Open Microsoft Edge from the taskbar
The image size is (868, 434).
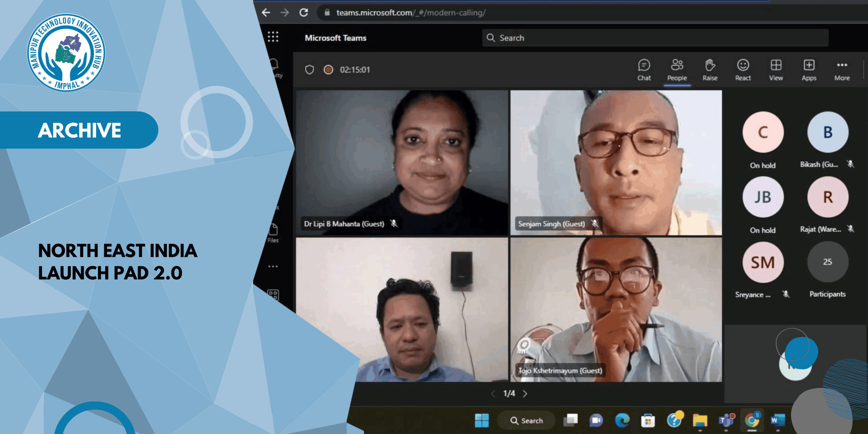pos(622,420)
